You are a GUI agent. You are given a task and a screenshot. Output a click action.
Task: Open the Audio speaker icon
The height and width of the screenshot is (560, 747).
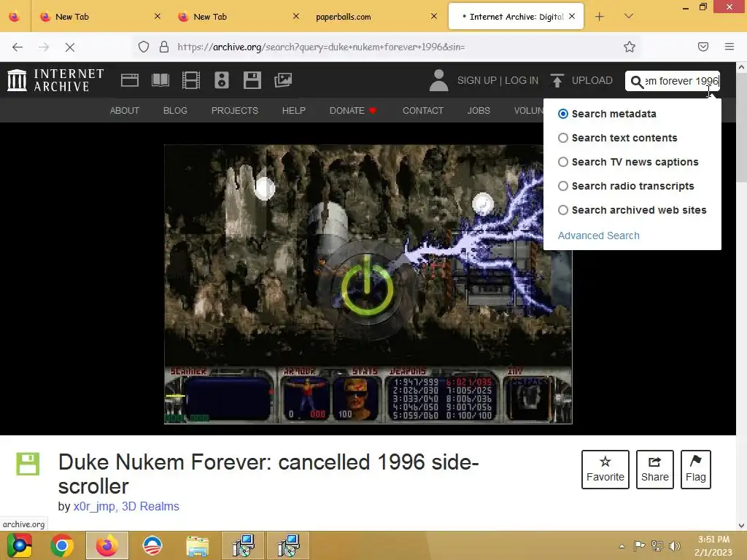(x=222, y=80)
